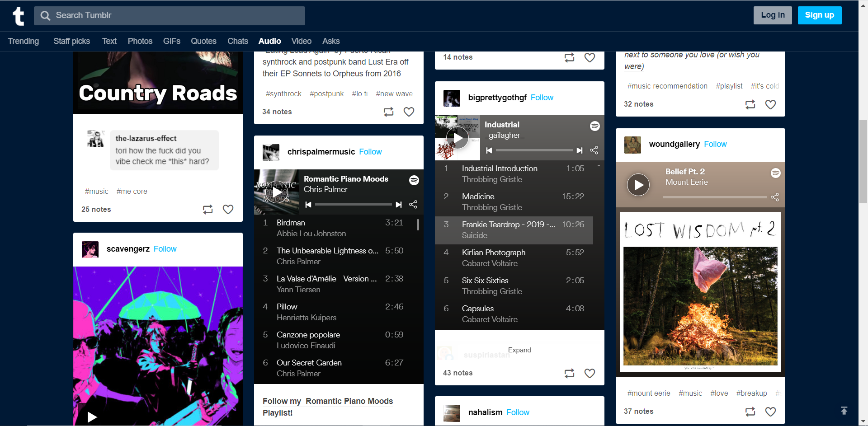The height and width of the screenshot is (426, 868).
Task: Expand the collapsed bigprettygothgf post
Action: click(x=519, y=350)
